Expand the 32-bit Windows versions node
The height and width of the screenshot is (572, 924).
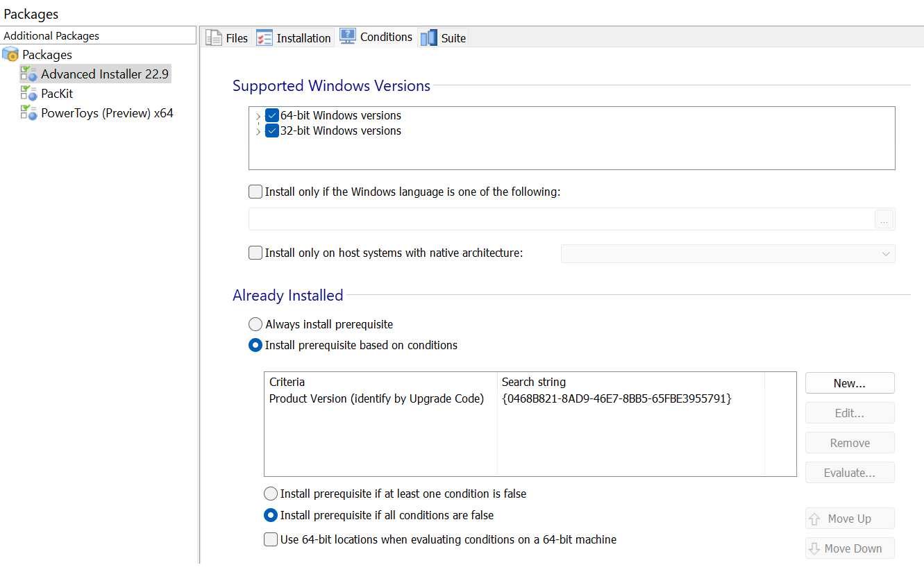click(x=259, y=131)
